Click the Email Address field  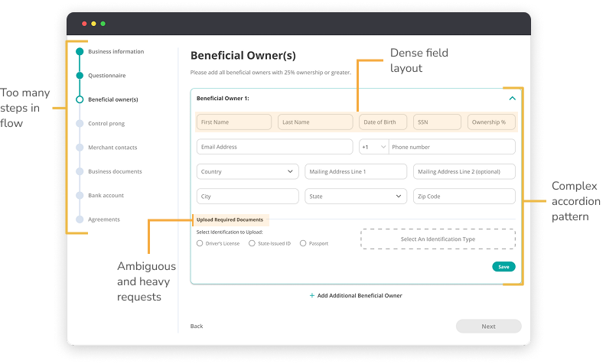[275, 147]
